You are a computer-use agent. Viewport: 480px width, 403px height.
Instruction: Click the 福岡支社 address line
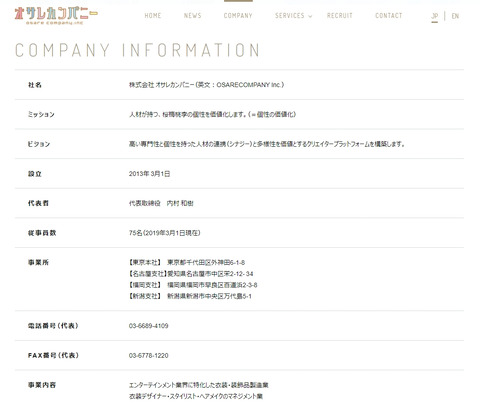(193, 285)
